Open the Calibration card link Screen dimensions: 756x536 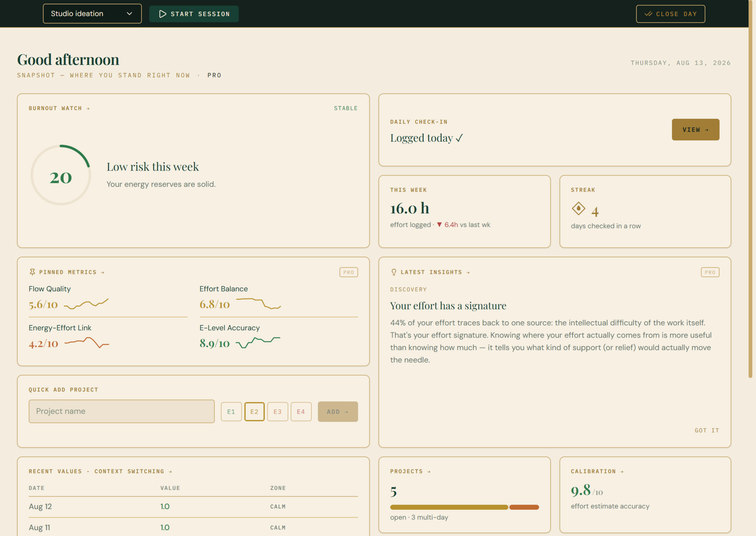click(x=597, y=472)
